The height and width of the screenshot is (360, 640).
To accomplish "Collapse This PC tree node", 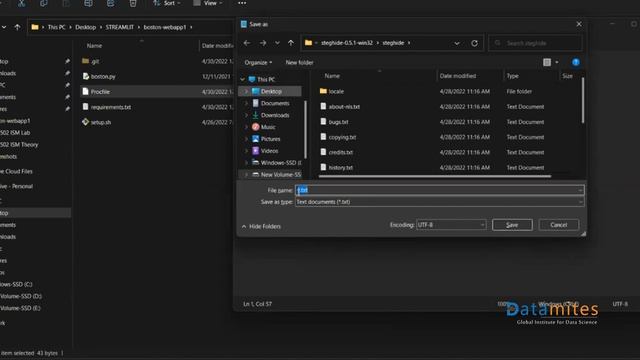I will [243, 79].
